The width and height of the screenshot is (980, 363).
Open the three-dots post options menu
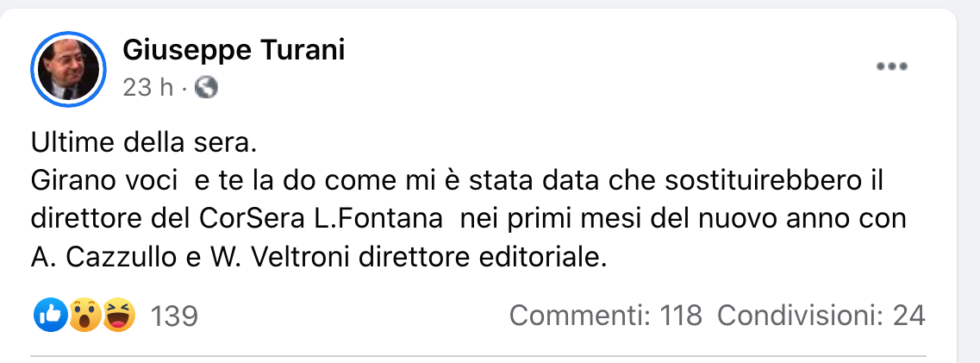click(892, 67)
